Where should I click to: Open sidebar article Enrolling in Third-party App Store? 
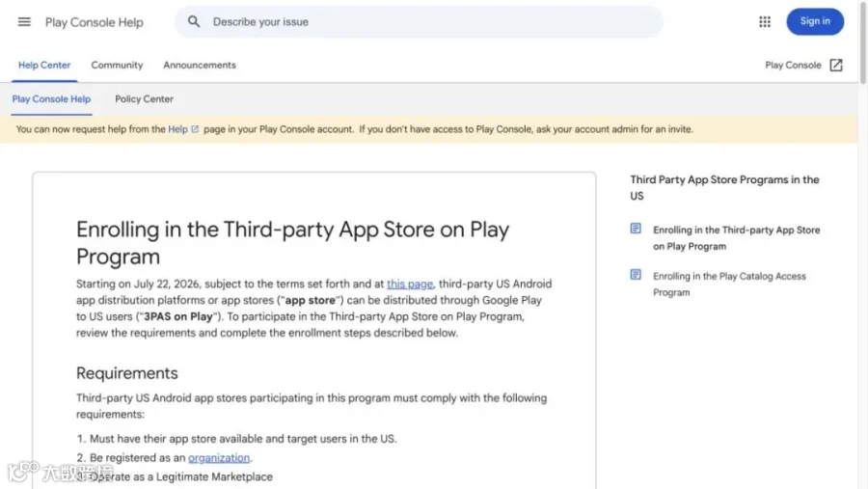click(x=736, y=238)
